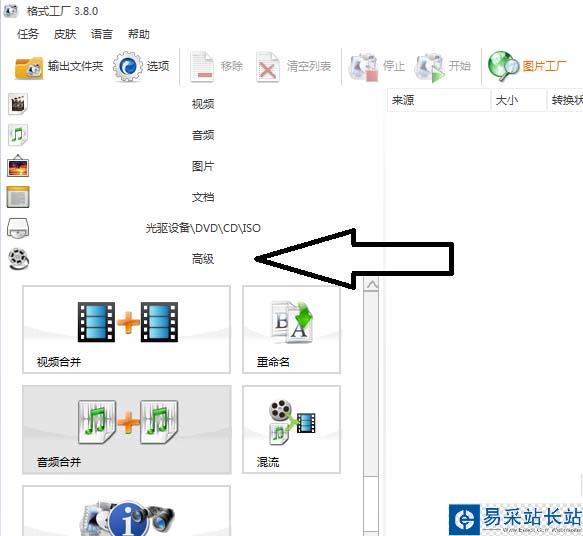Click the 清空列表 red X icon
This screenshot has width=583, height=536.
pyautogui.click(x=268, y=67)
